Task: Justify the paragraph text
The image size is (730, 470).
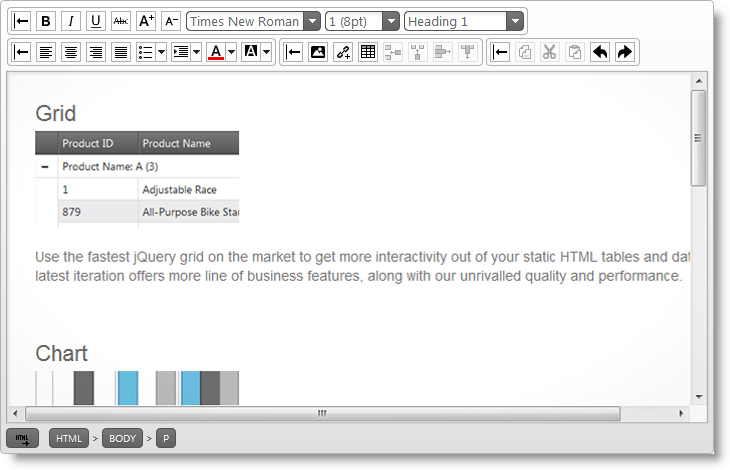Action: coord(121,52)
